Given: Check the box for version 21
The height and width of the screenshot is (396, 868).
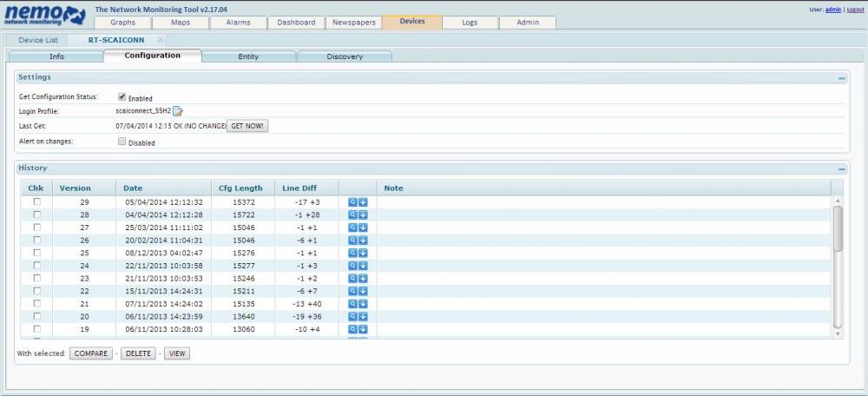Looking at the screenshot, I should click(37, 303).
